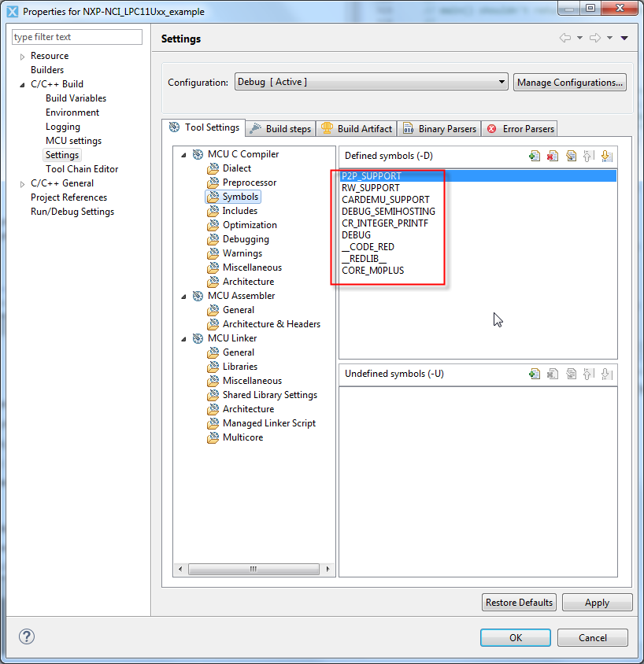This screenshot has width=644, height=664.
Task: Delete icon in Undefined symbols toolbar
Action: pos(553,374)
